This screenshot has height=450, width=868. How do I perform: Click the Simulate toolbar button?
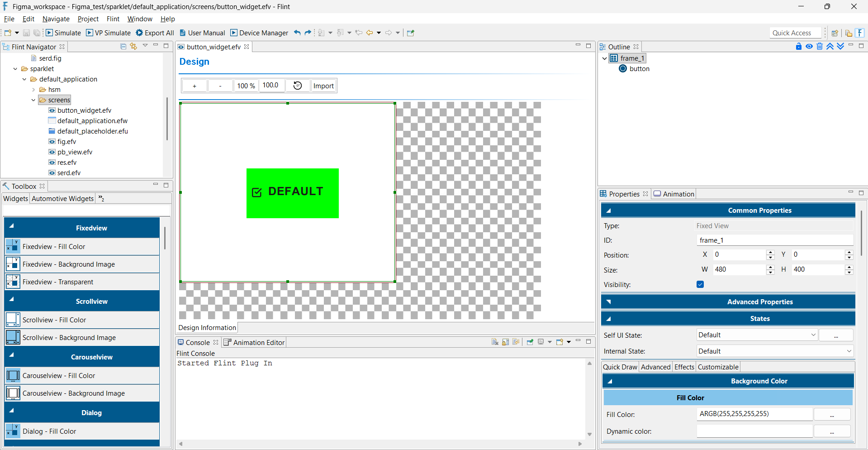click(63, 33)
